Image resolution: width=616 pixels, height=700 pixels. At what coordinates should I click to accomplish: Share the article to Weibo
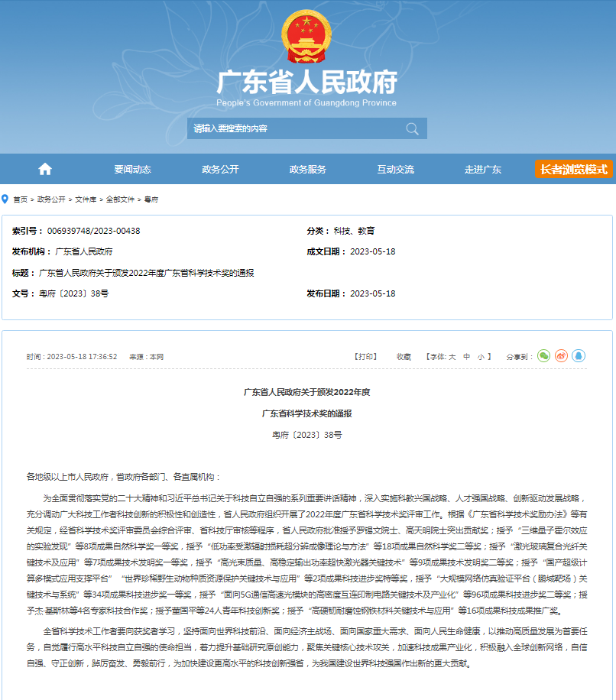click(x=561, y=356)
